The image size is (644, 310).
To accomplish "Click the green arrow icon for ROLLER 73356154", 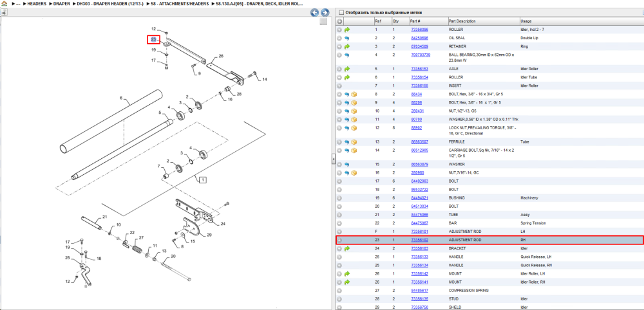I will (x=347, y=77).
